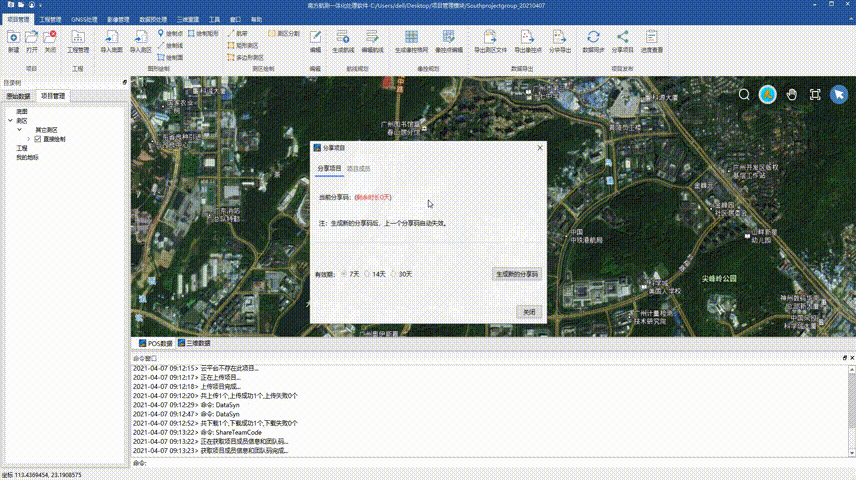Click the magnifier search icon on map
This screenshot has height=480, width=856.
click(x=744, y=94)
